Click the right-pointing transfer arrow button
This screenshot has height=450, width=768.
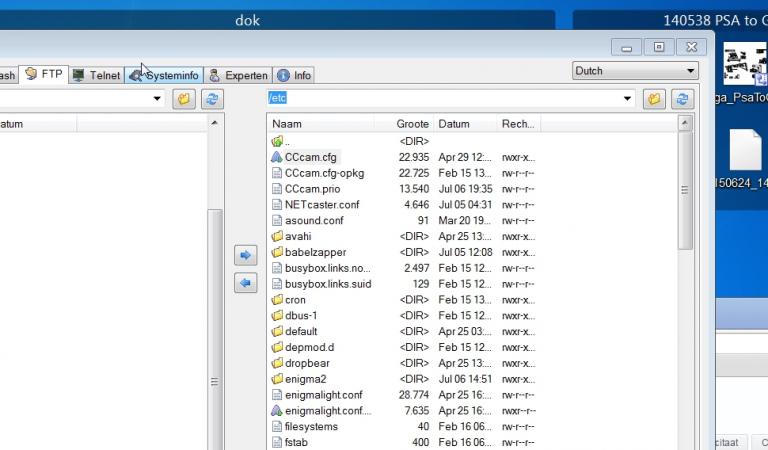click(245, 256)
